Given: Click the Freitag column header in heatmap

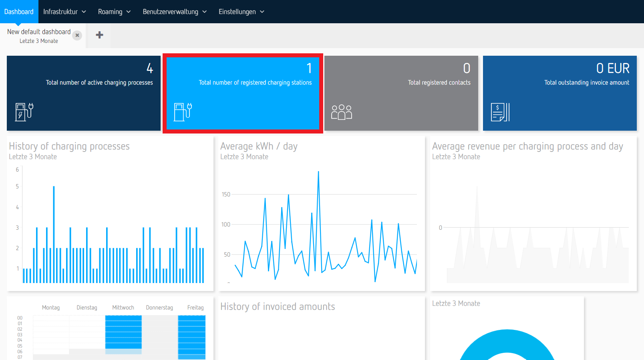Looking at the screenshot, I should 195,307.
